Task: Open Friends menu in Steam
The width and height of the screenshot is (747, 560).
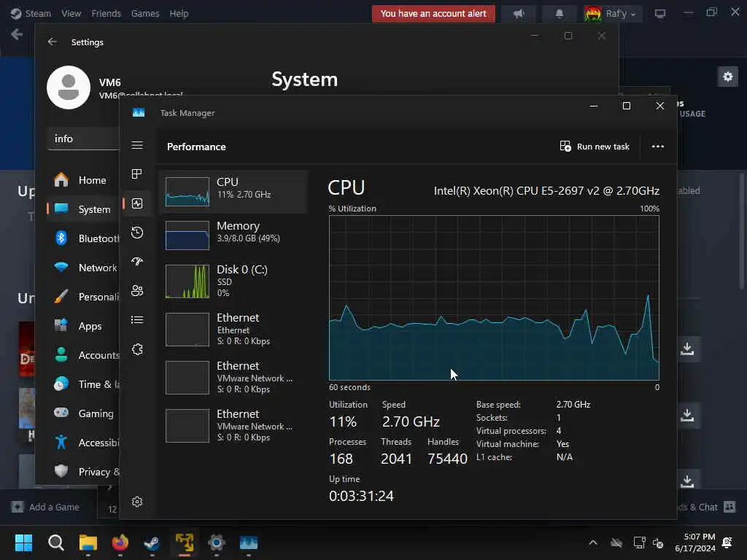Action: tap(107, 13)
